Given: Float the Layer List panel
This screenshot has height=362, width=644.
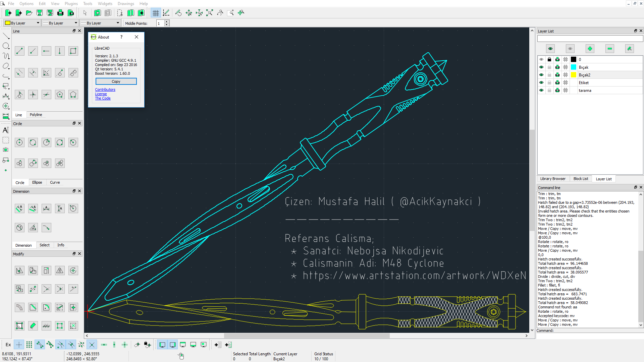Looking at the screenshot, I should [635, 31].
